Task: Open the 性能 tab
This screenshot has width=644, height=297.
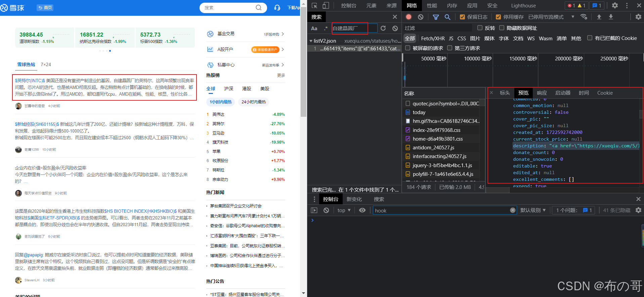Action: point(432,5)
